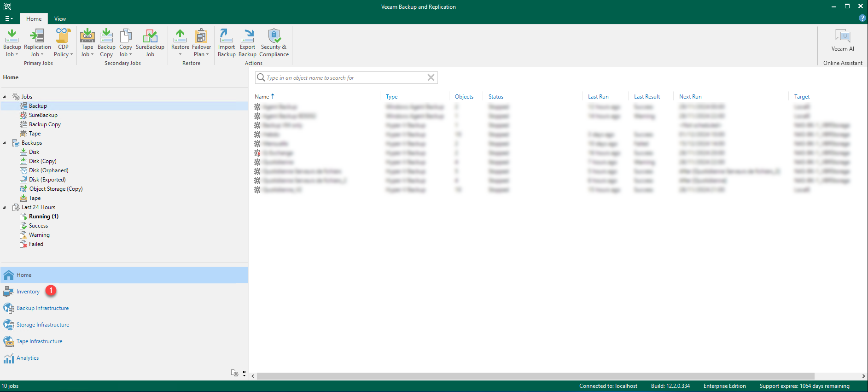The width and height of the screenshot is (868, 392).
Task: Select Disk under Backups
Action: (x=34, y=152)
